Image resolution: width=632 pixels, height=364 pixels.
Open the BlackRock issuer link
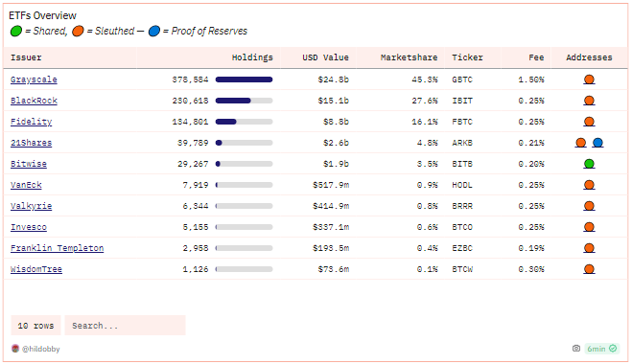coord(34,101)
